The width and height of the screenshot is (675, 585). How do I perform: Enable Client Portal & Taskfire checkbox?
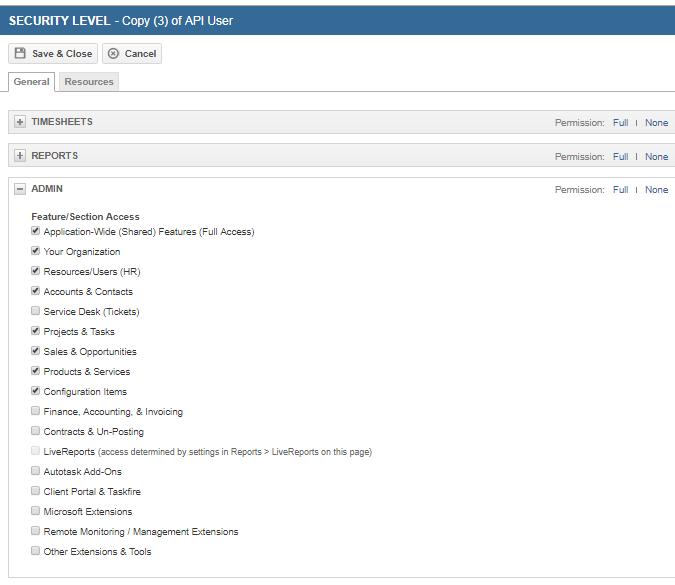tap(36, 491)
